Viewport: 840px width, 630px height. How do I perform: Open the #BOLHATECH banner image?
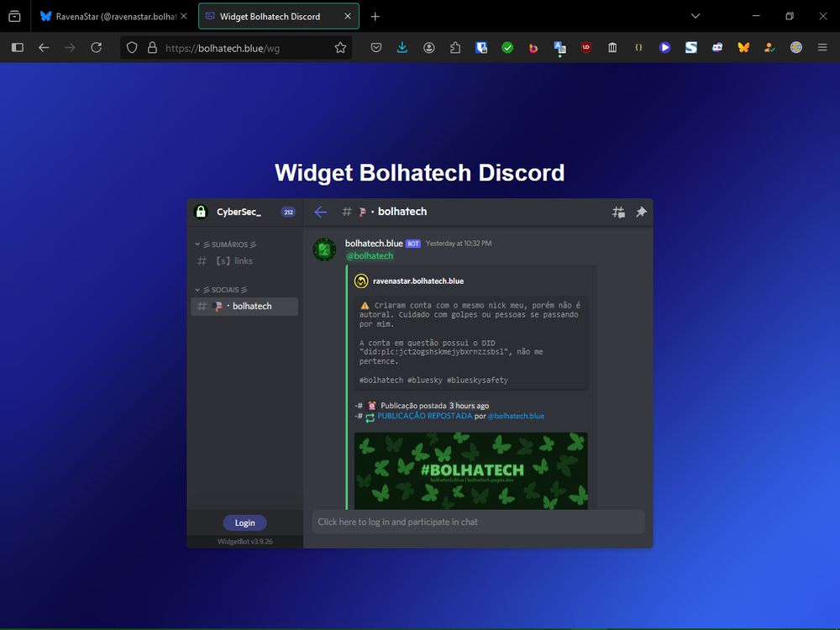(471, 471)
